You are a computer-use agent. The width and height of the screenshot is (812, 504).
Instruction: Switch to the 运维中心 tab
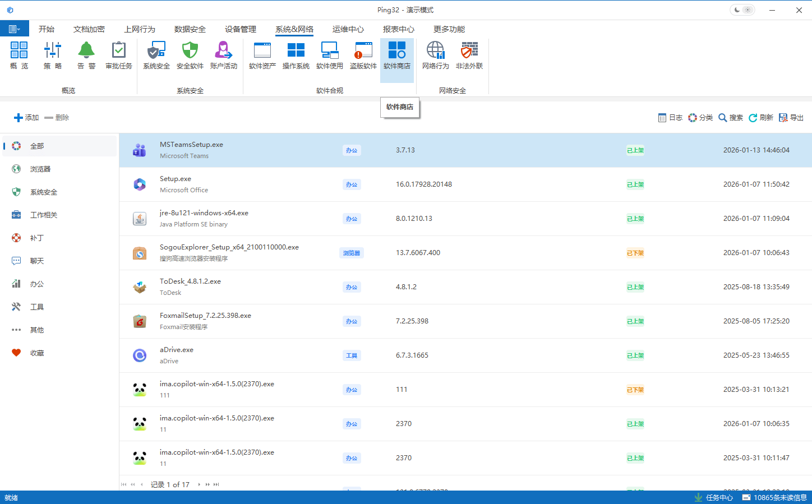click(348, 29)
